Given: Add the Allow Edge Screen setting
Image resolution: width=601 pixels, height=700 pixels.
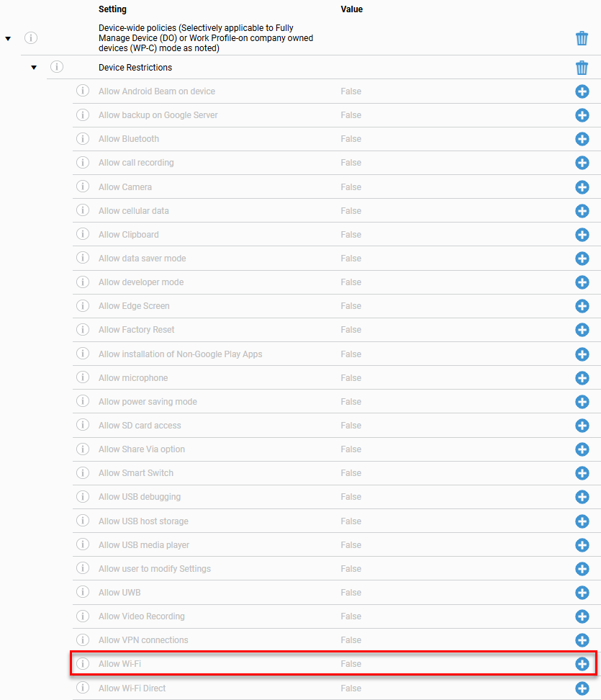Looking at the screenshot, I should point(582,306).
